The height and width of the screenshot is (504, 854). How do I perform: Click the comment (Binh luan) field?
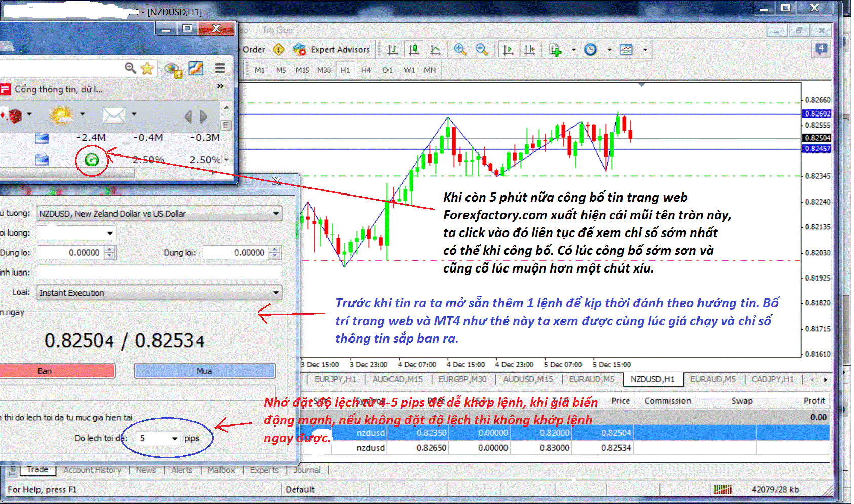160,272
